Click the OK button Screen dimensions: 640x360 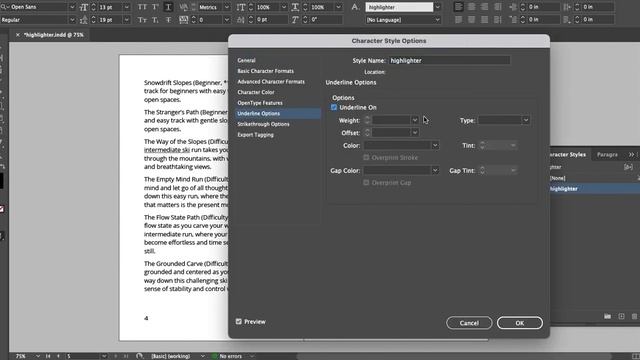pos(520,323)
